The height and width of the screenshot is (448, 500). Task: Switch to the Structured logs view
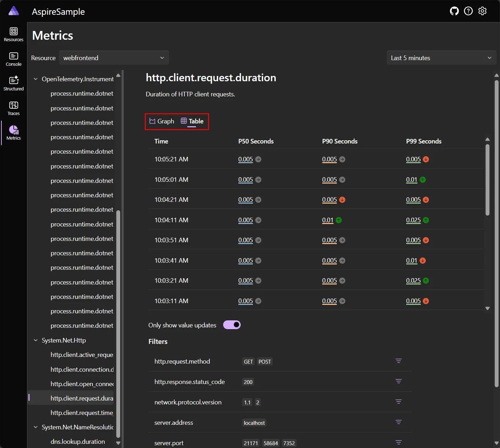tap(13, 83)
